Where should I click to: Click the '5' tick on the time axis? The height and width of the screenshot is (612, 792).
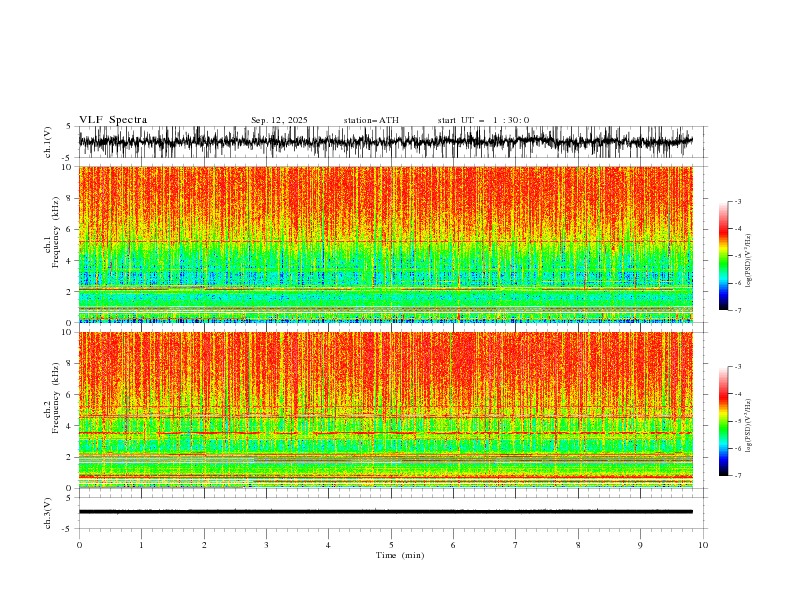coord(391,545)
